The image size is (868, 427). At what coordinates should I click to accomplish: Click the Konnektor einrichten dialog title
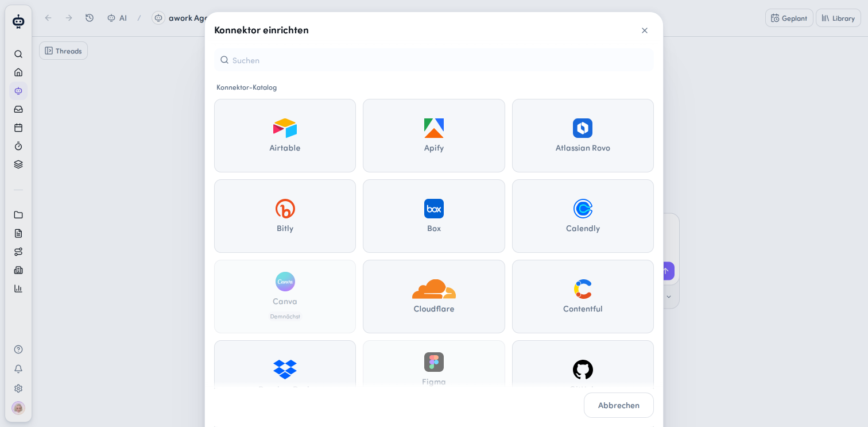pyautogui.click(x=261, y=30)
